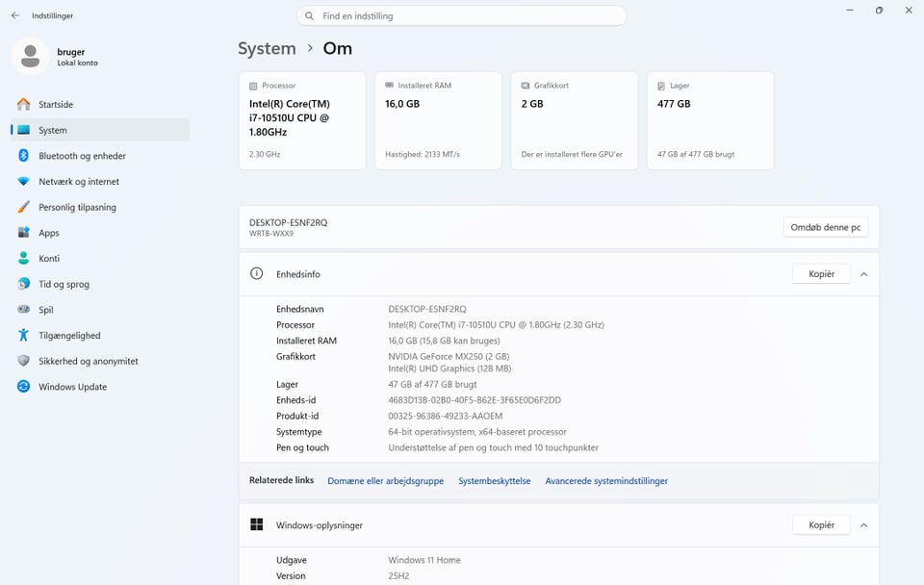
Task: Click the Lager card storage icon
Action: click(661, 86)
